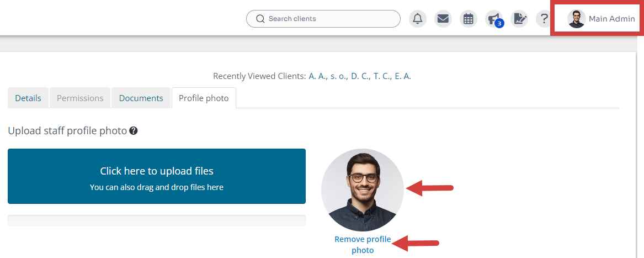
Task: Click the large staff profile photo
Action: click(363, 189)
